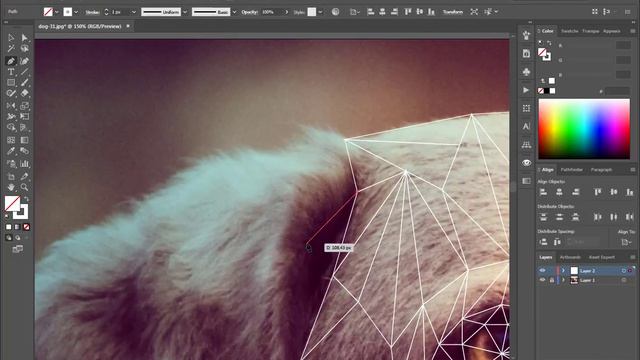Select the Type tool
This screenshot has height=360, width=640.
click(11, 72)
